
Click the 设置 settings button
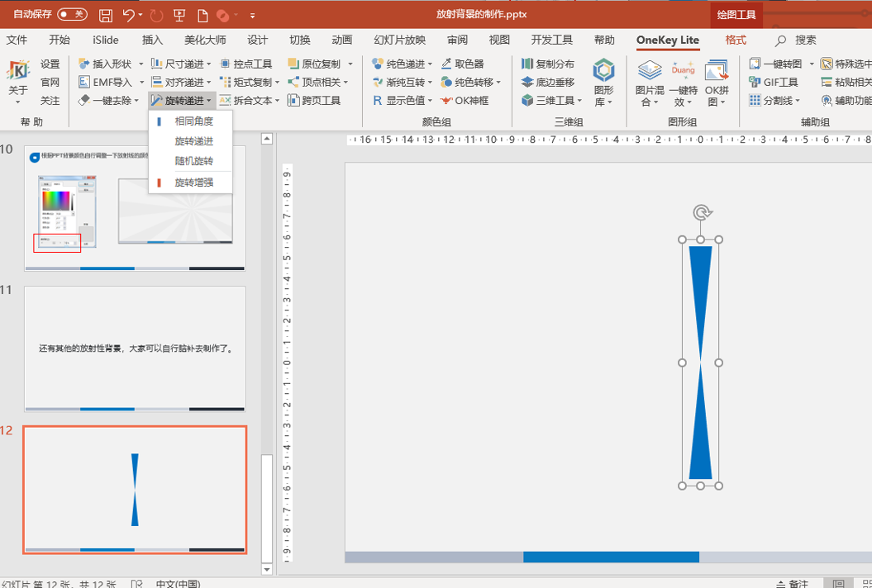(50, 64)
